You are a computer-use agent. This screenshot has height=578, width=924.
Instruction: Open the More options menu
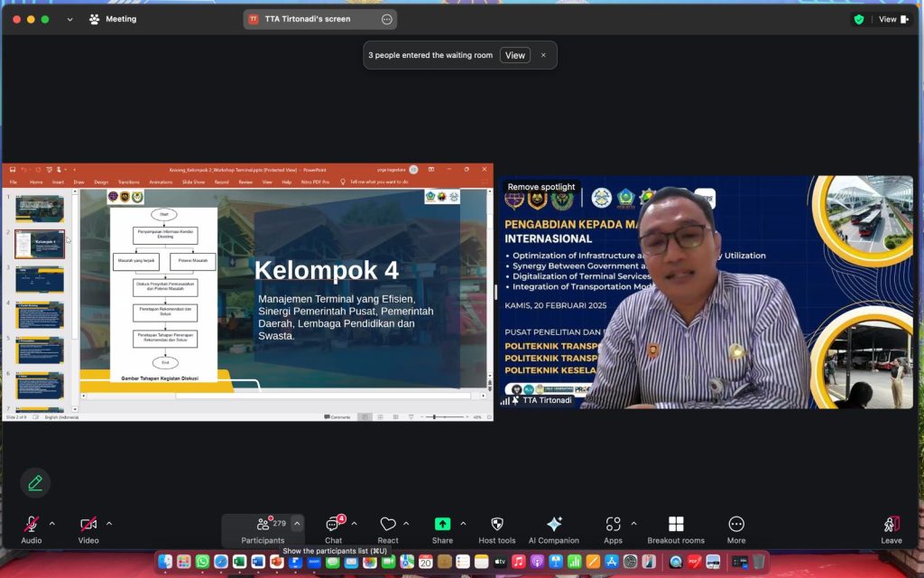736,529
